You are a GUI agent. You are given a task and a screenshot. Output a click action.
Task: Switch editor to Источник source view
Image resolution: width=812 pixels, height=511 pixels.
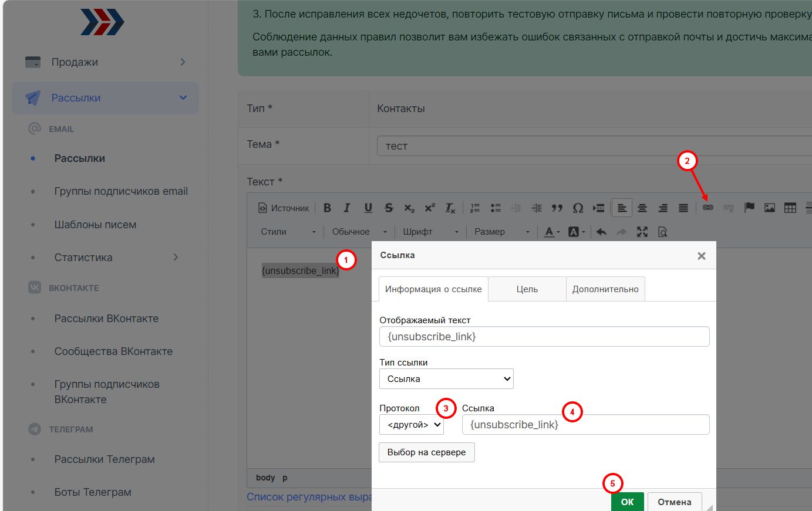tap(284, 208)
